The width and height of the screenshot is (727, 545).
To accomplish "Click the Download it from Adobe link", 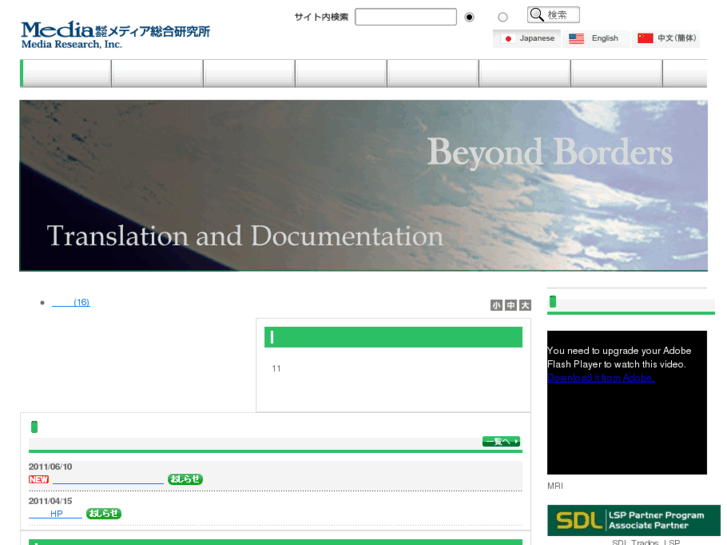I will click(x=601, y=378).
